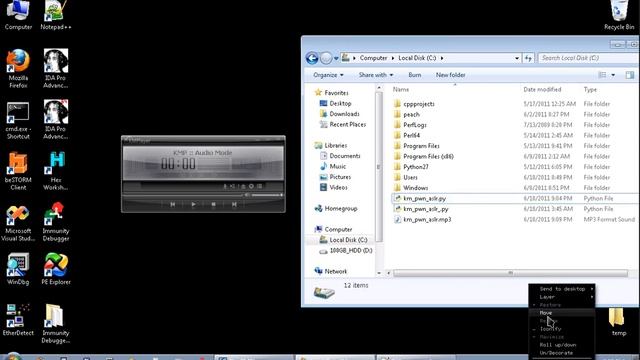
Task: Expand the address bar history dropdown
Action: click(x=517, y=58)
